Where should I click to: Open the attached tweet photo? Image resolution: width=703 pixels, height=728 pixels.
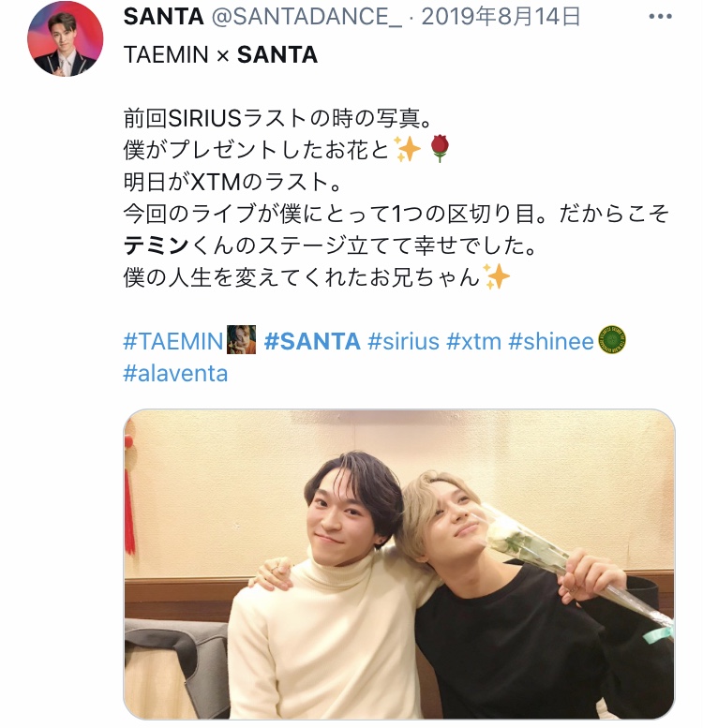(399, 564)
